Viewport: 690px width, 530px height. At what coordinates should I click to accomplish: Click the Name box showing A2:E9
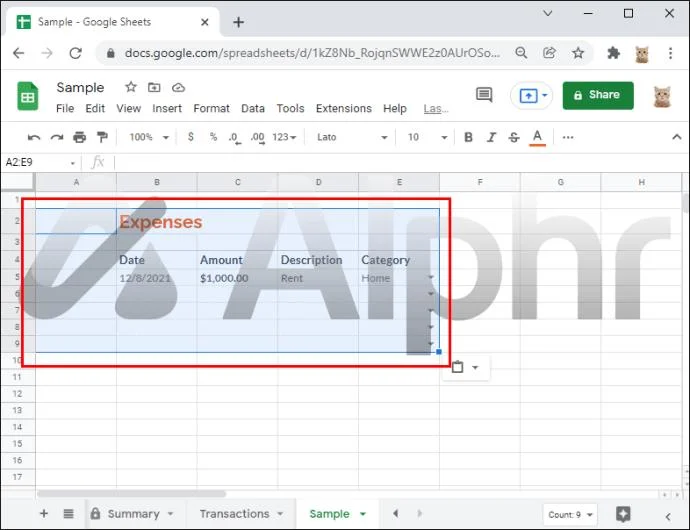pos(40,162)
